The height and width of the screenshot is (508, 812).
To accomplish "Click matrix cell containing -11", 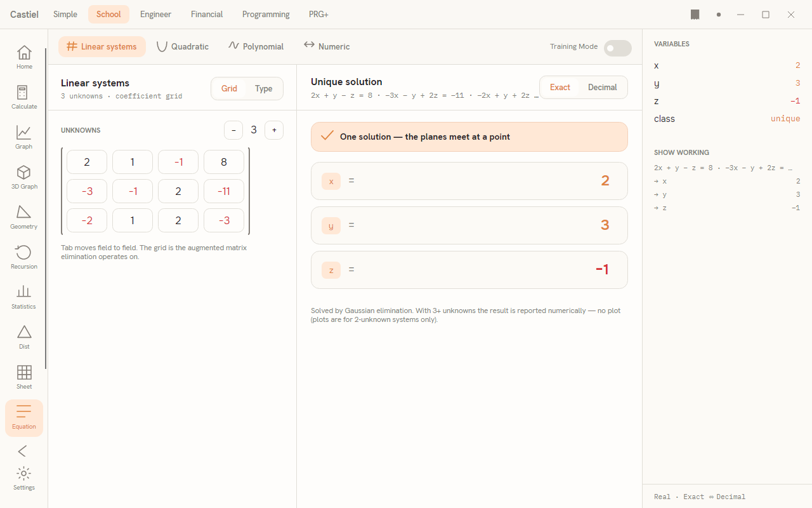I will pyautogui.click(x=224, y=191).
